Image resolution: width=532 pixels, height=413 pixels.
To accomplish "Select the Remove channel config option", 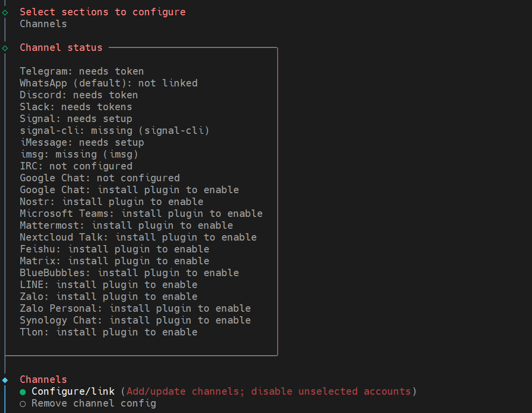I will (x=93, y=403).
